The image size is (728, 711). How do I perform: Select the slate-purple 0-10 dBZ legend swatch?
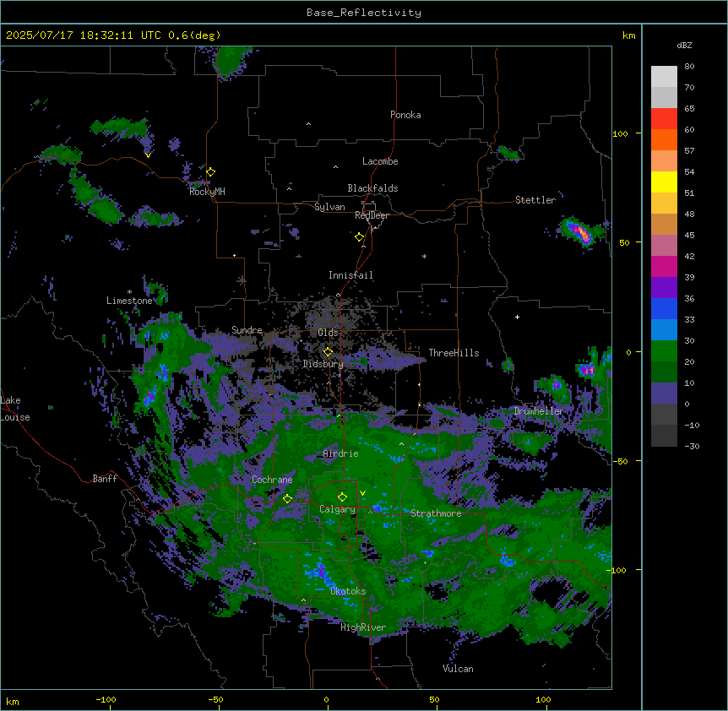point(664,393)
